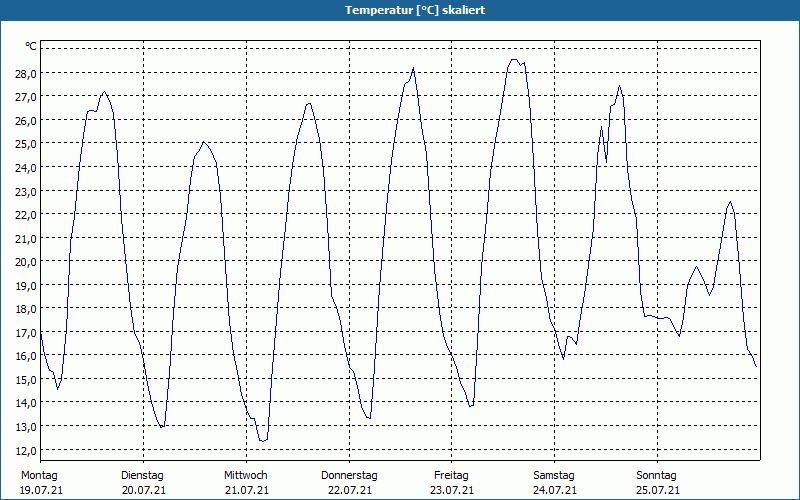
Task: Click the 23,0 axis label
Action: pos(26,191)
